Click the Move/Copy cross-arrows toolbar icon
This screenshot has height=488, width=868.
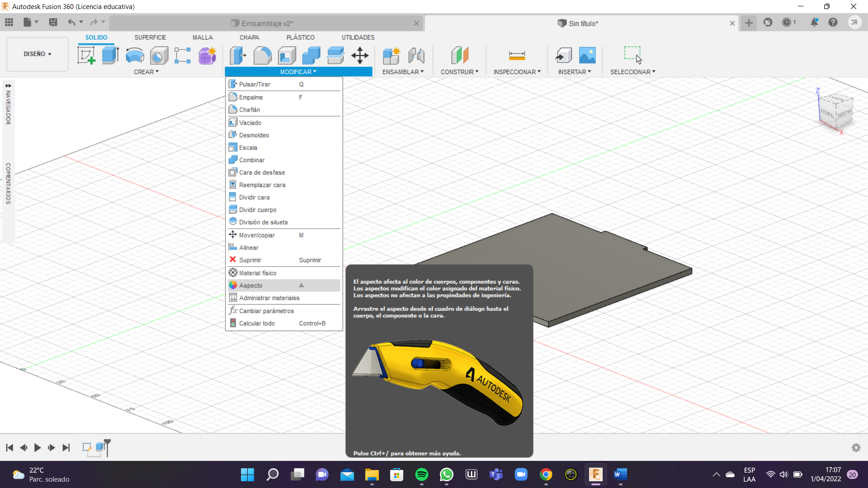(x=360, y=56)
